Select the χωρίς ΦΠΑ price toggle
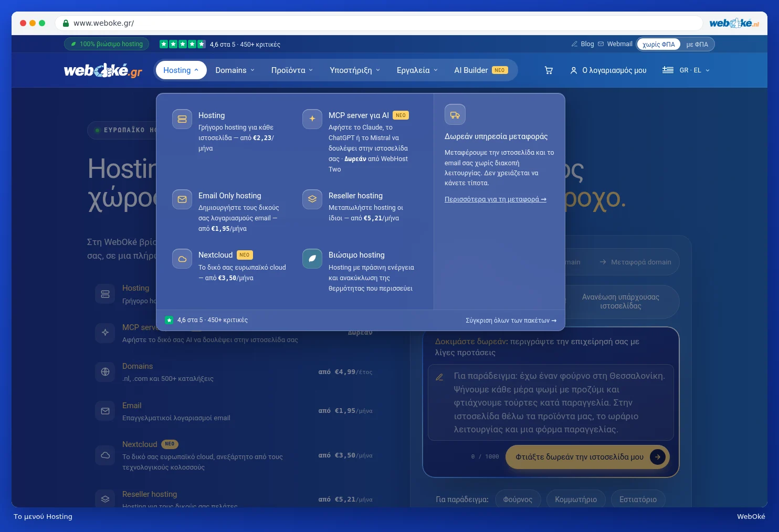The width and height of the screenshot is (779, 532). coord(659,44)
